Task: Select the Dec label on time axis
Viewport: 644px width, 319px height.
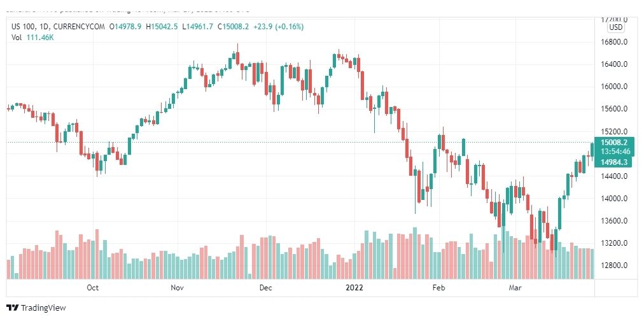Action: pos(266,288)
